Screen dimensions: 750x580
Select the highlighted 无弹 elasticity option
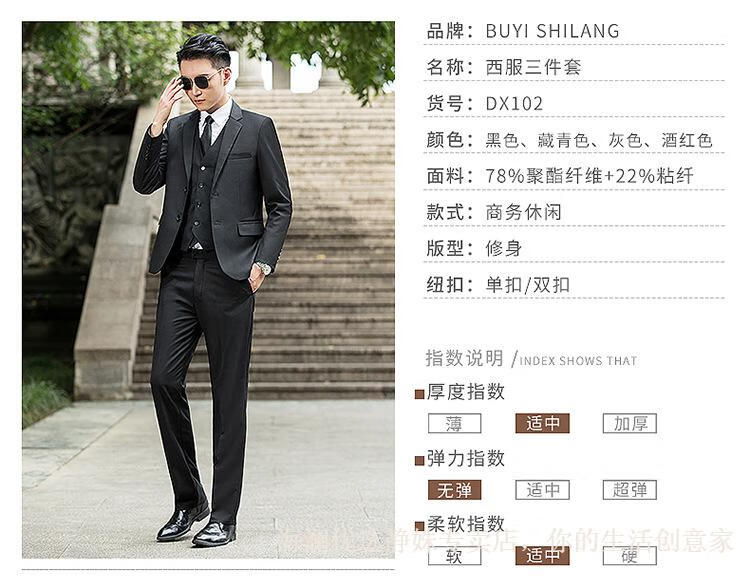click(x=454, y=490)
